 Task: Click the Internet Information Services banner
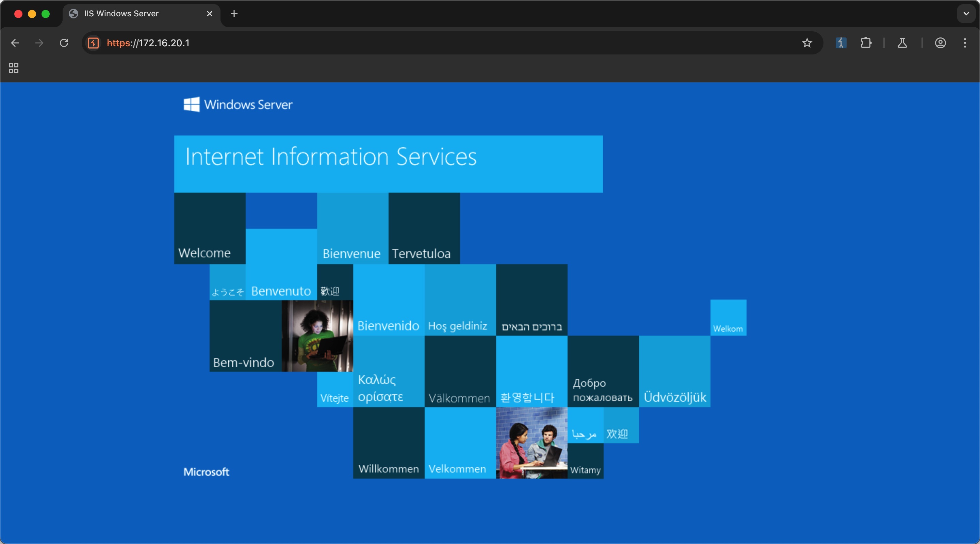(388, 164)
